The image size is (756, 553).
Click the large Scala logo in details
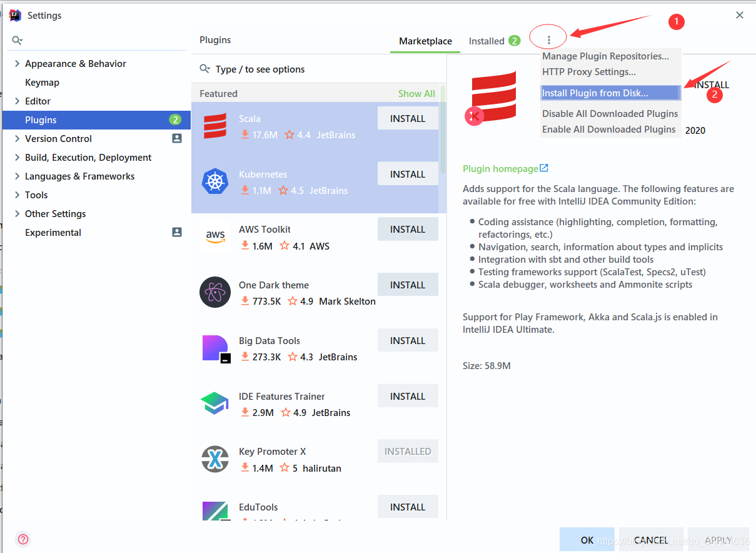point(494,95)
